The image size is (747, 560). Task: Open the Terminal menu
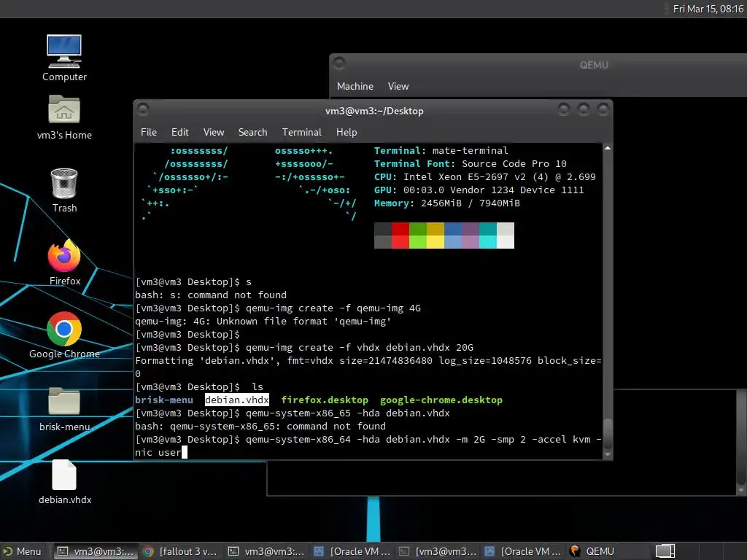301,132
